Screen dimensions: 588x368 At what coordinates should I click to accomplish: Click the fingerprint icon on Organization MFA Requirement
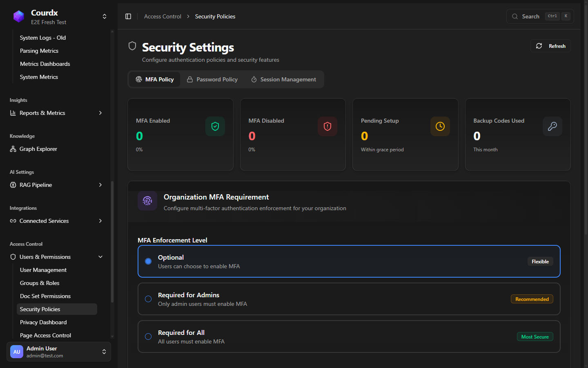coord(147,201)
